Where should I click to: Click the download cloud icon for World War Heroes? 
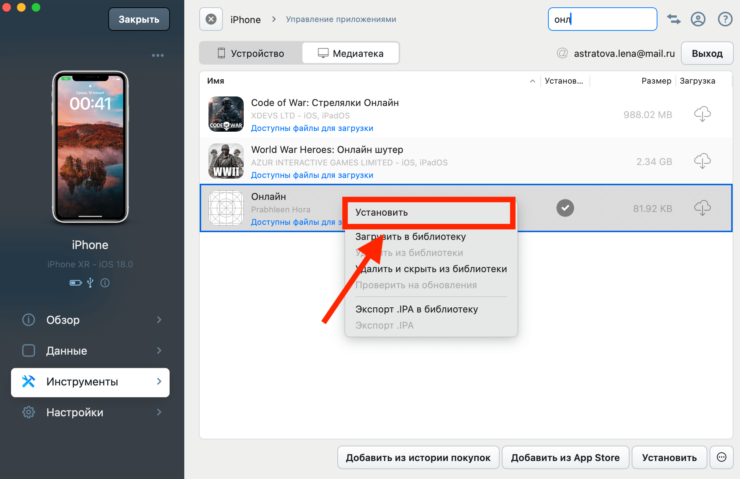(702, 161)
